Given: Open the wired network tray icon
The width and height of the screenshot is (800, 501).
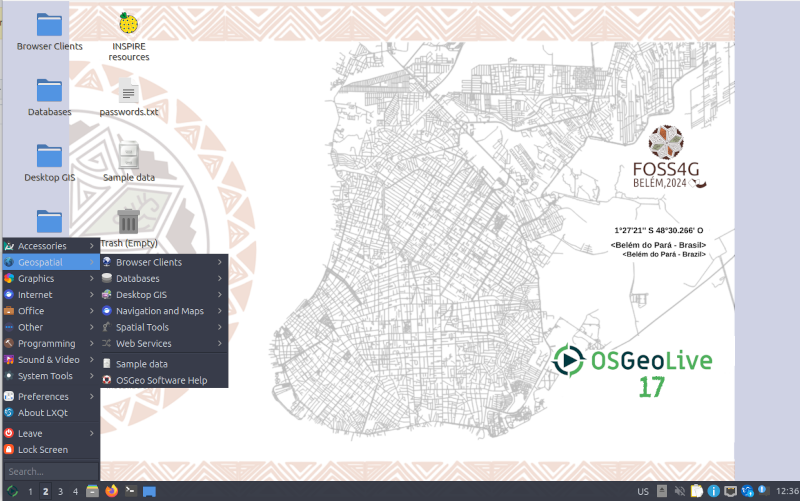Looking at the screenshot, I should [731, 491].
